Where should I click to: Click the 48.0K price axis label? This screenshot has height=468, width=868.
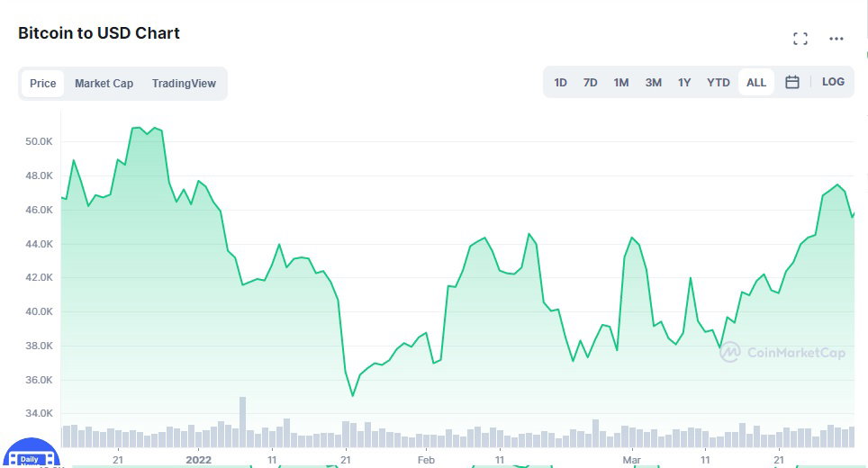click(39, 175)
